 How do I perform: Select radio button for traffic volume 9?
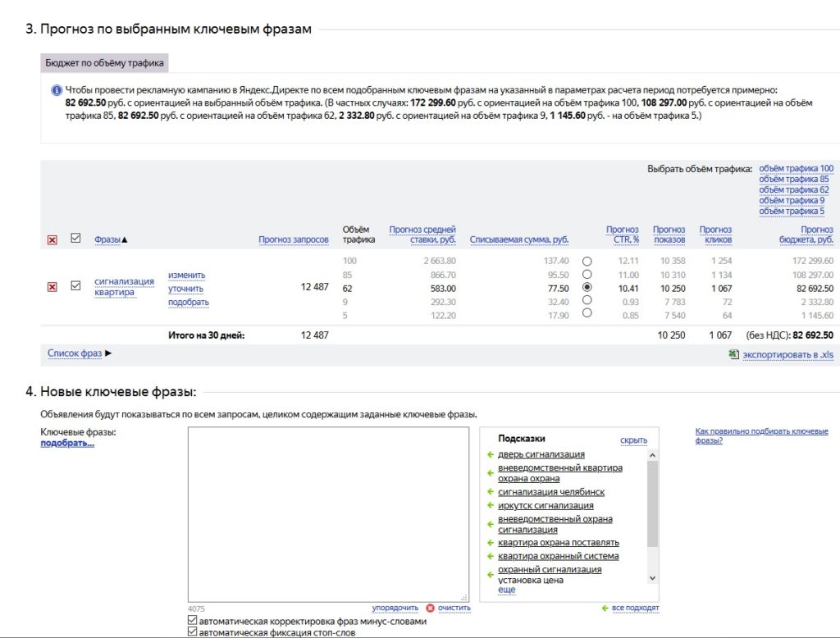click(x=587, y=300)
